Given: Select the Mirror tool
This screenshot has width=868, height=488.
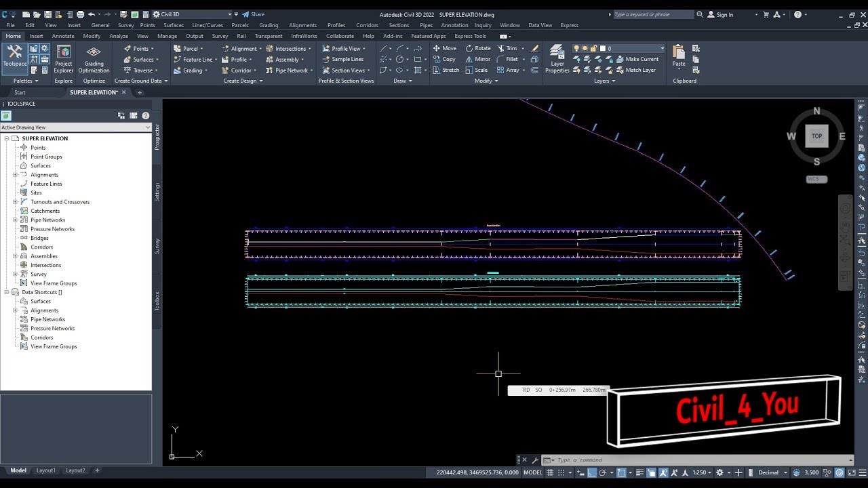Looking at the screenshot, I should point(478,59).
